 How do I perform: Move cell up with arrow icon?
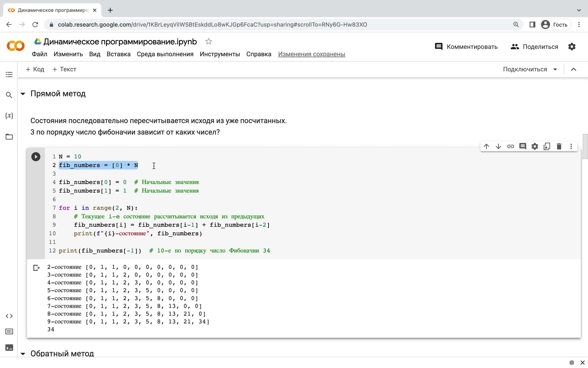pyautogui.click(x=486, y=146)
